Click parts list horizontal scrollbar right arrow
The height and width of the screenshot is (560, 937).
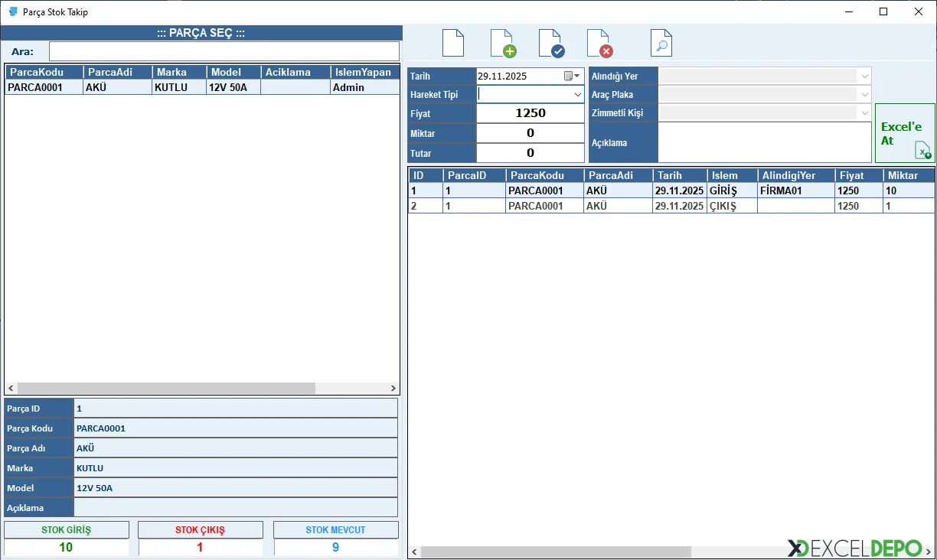click(393, 389)
